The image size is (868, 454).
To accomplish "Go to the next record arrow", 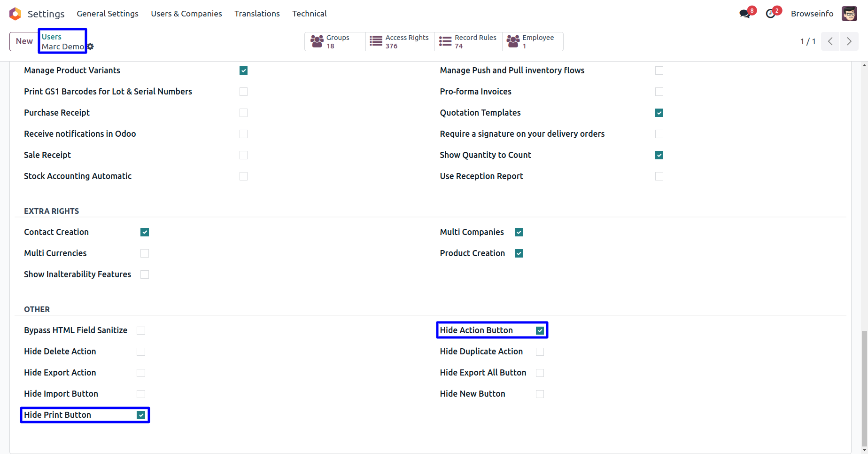I will click(849, 41).
